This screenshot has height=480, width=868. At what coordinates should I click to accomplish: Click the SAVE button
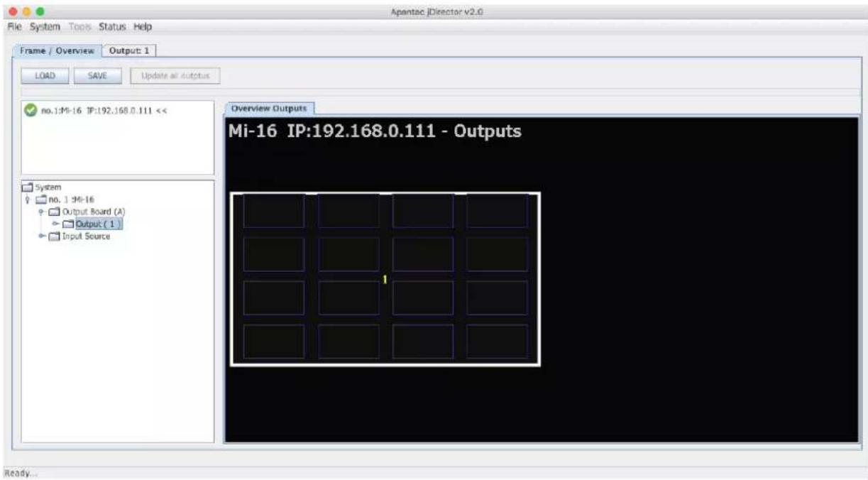pos(97,76)
